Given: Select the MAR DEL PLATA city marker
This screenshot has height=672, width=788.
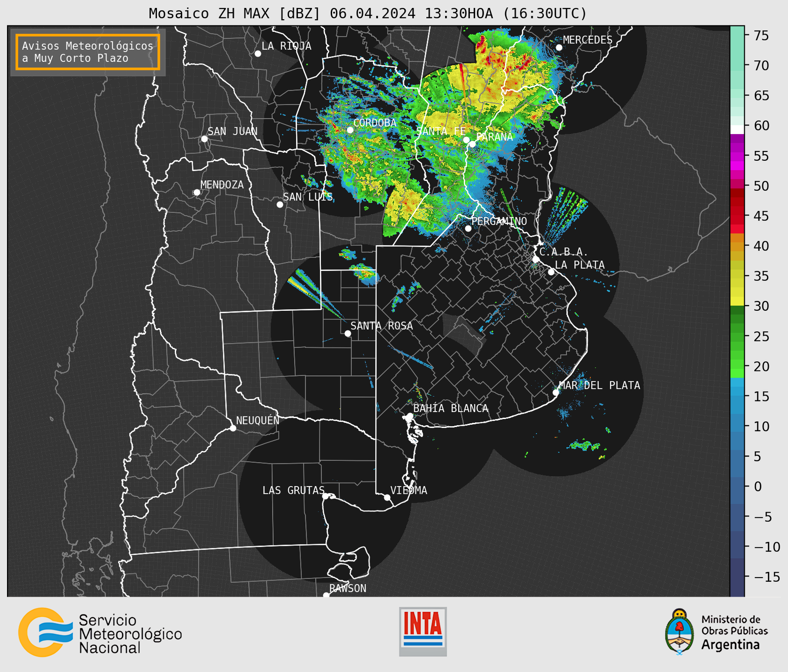Looking at the screenshot, I should pos(556,393).
